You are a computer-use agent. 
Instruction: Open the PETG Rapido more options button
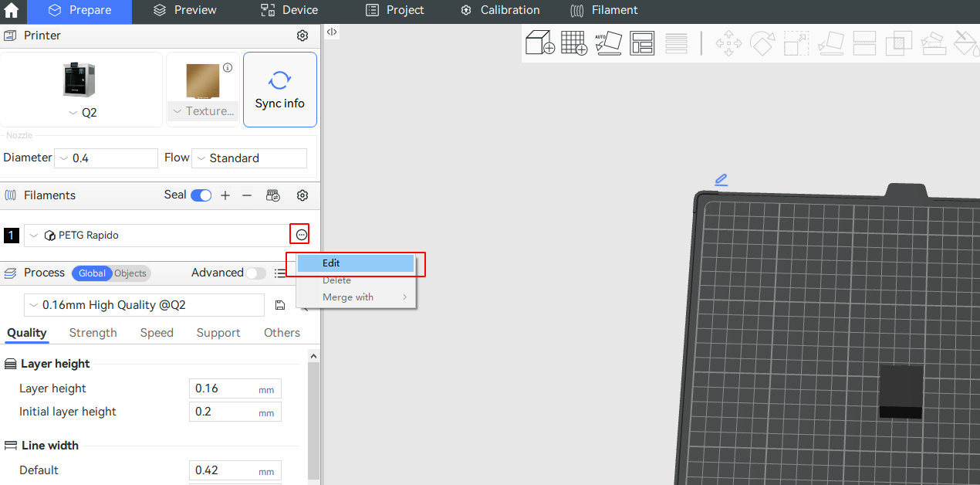point(301,235)
